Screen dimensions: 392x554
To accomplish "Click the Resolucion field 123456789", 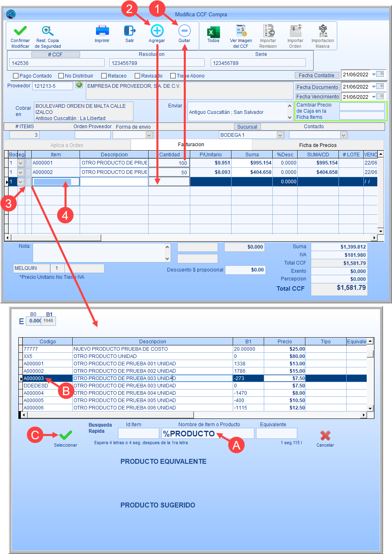I will [x=157, y=63].
